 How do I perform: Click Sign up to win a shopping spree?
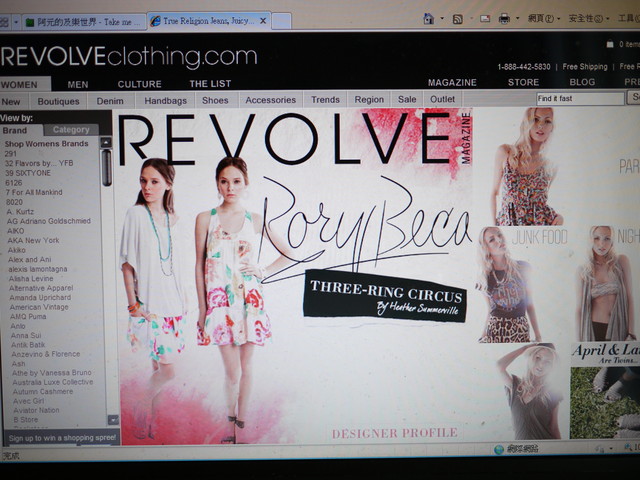point(62,438)
